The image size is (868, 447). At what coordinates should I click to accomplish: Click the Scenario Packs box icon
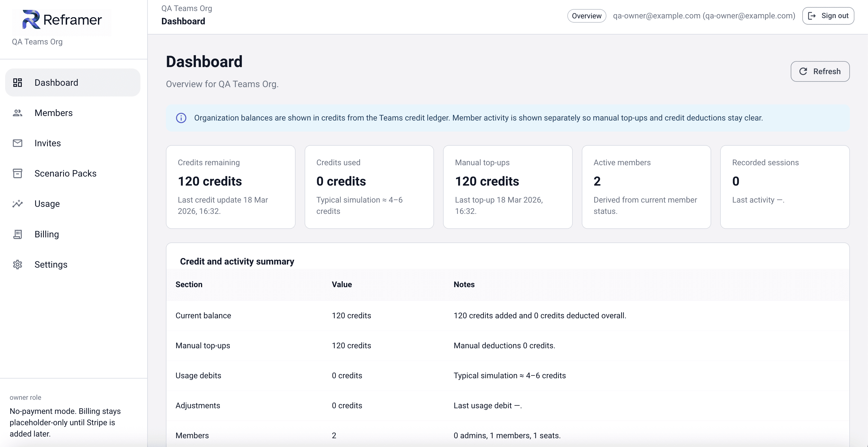[18, 173]
